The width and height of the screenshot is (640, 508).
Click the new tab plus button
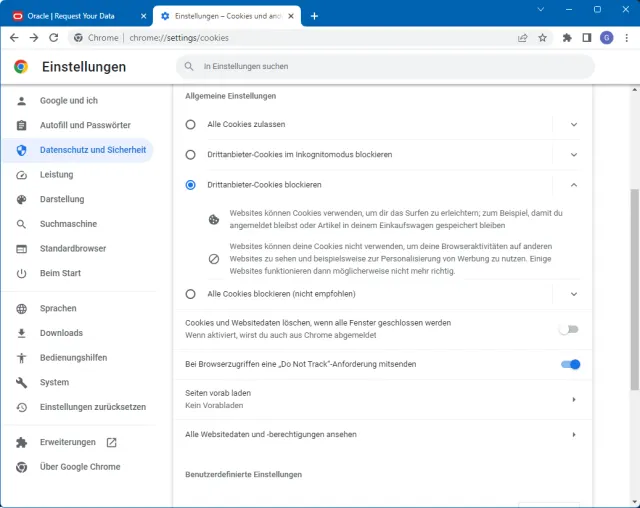point(314,16)
